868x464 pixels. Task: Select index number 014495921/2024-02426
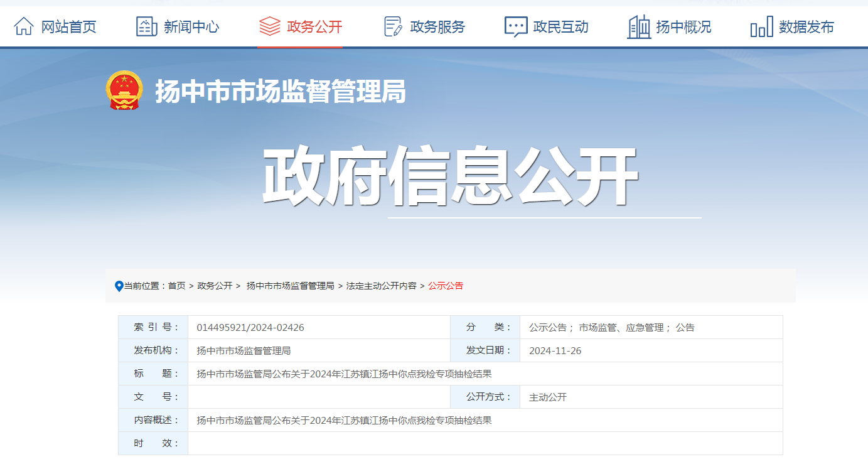(x=250, y=328)
